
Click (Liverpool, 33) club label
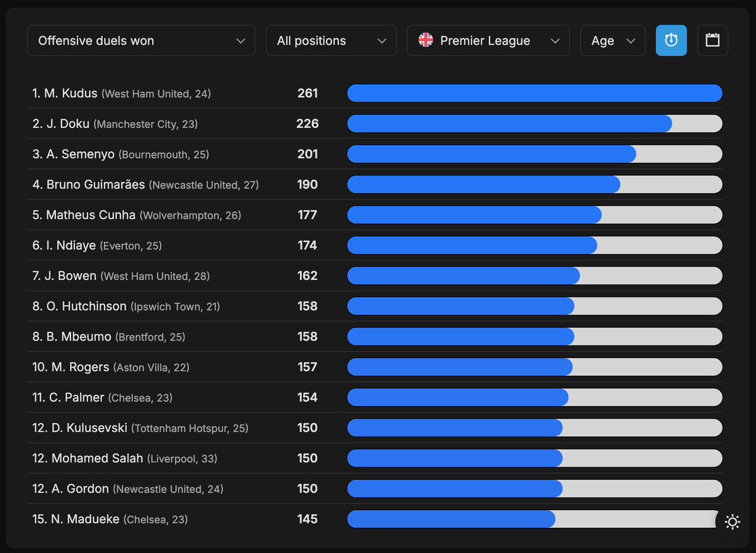[x=182, y=458]
